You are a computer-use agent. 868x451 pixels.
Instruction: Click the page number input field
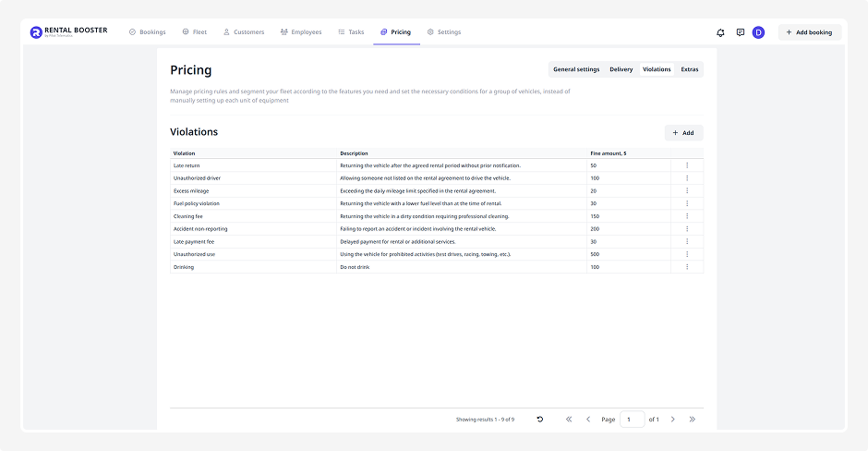click(632, 420)
